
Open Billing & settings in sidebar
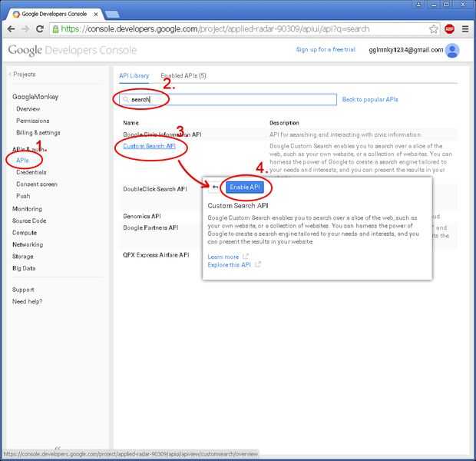[38, 133]
